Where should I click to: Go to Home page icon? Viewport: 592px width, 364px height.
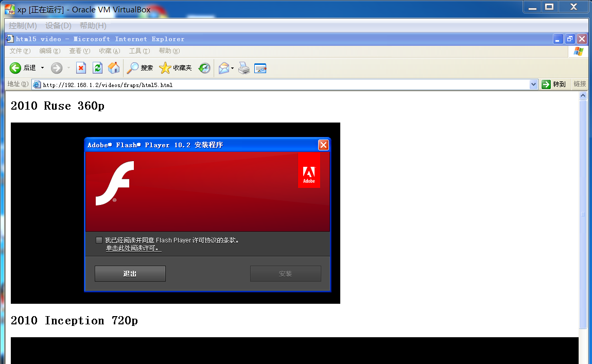click(114, 68)
